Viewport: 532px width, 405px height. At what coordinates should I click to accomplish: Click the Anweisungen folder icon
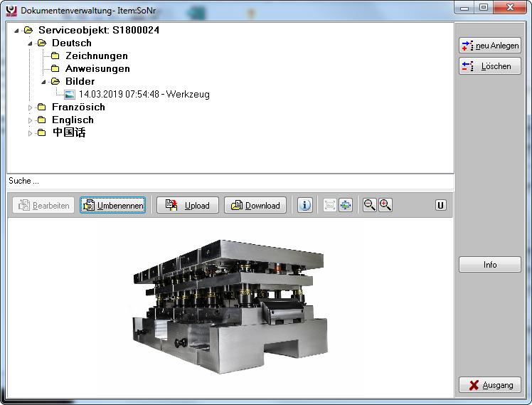point(55,69)
